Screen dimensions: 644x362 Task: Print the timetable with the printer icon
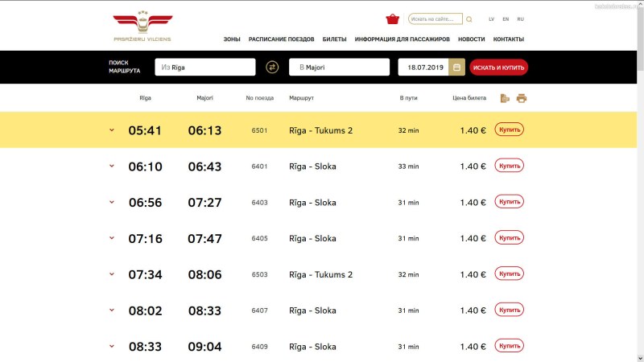(x=522, y=98)
